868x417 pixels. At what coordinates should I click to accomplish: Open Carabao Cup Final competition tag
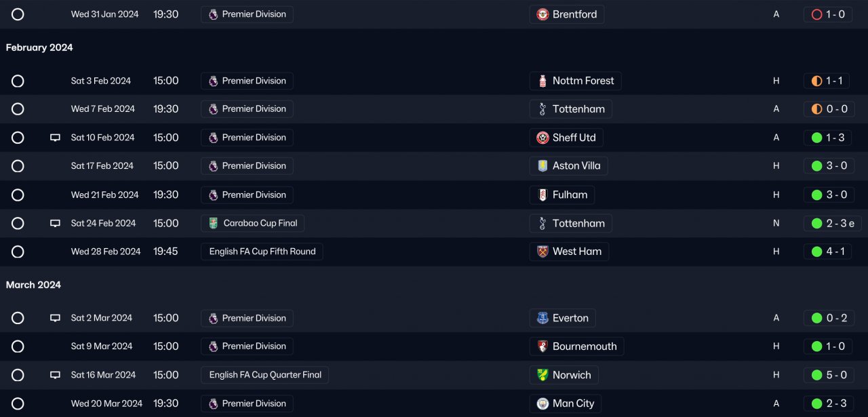pos(252,223)
